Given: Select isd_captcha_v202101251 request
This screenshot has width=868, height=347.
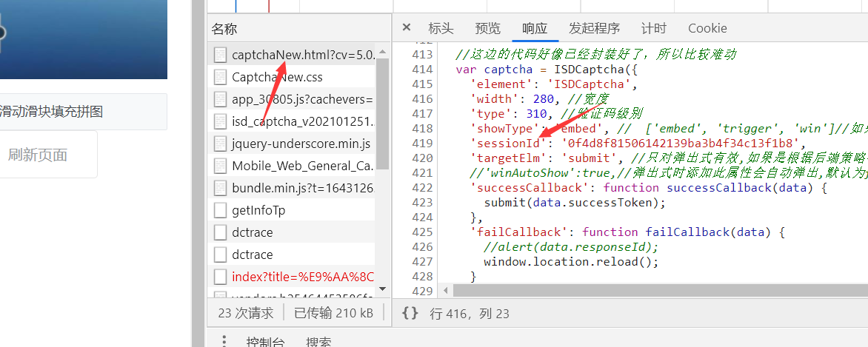Looking at the screenshot, I should 292,121.
